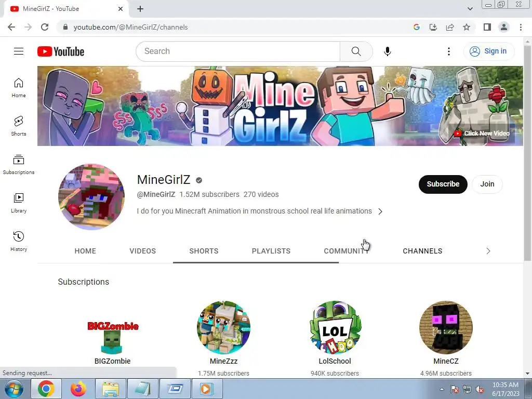Click BIGZombie channel avatar
This screenshot has width=532, height=399.
pos(113,328)
